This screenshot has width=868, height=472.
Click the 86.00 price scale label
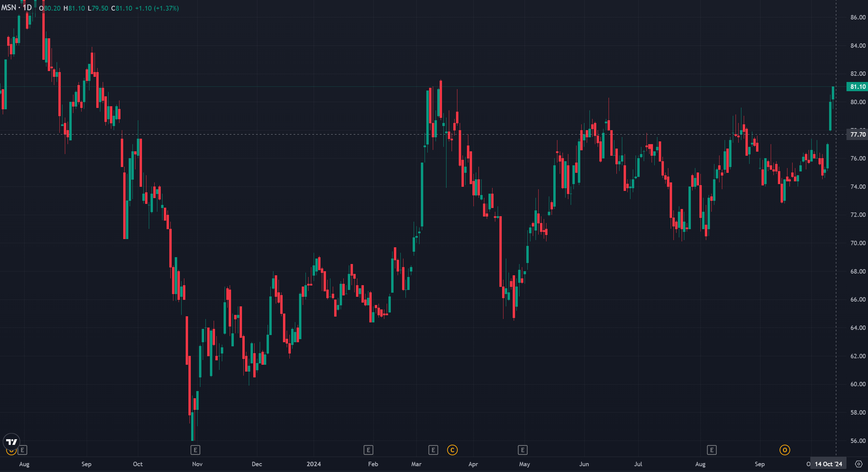858,17
